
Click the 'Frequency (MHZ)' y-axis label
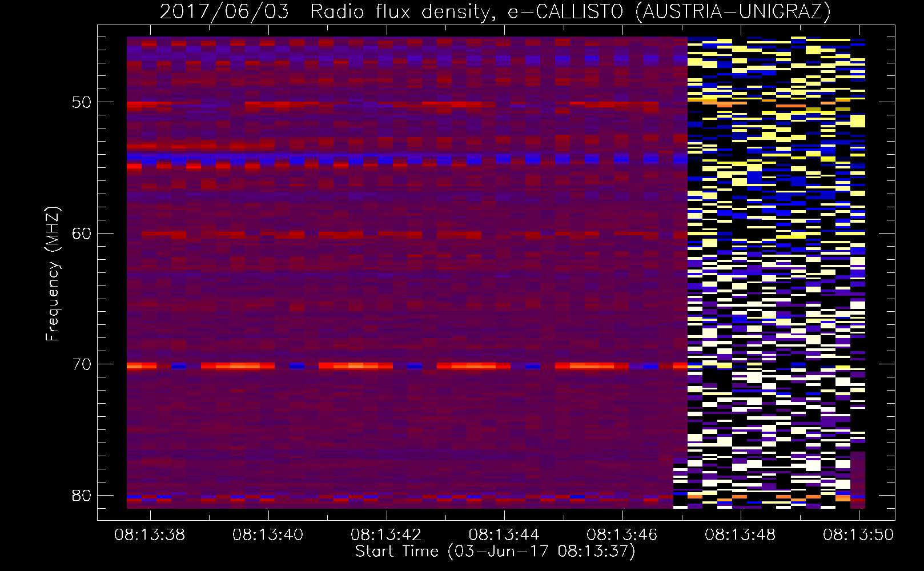tap(53, 275)
